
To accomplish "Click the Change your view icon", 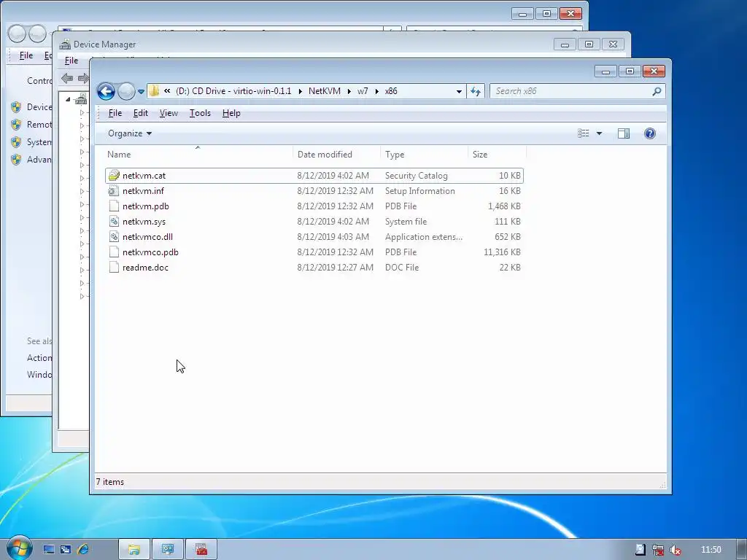I will point(583,133).
